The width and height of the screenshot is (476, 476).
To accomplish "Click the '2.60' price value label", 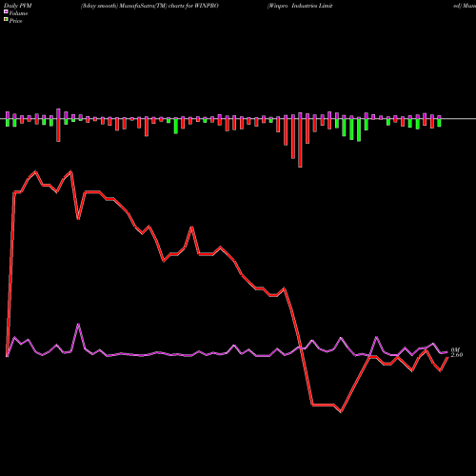I will 457,355.
